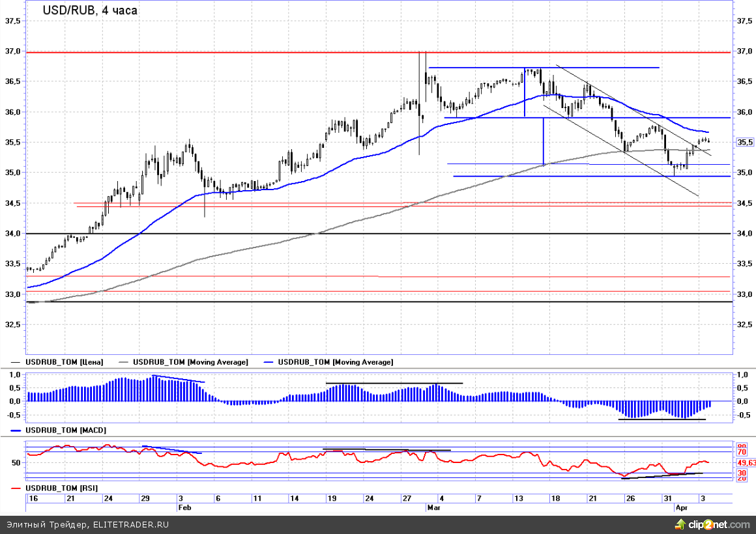This screenshot has width=756, height=534.
Task: Click the Mar label on date axis
Action: 433,507
